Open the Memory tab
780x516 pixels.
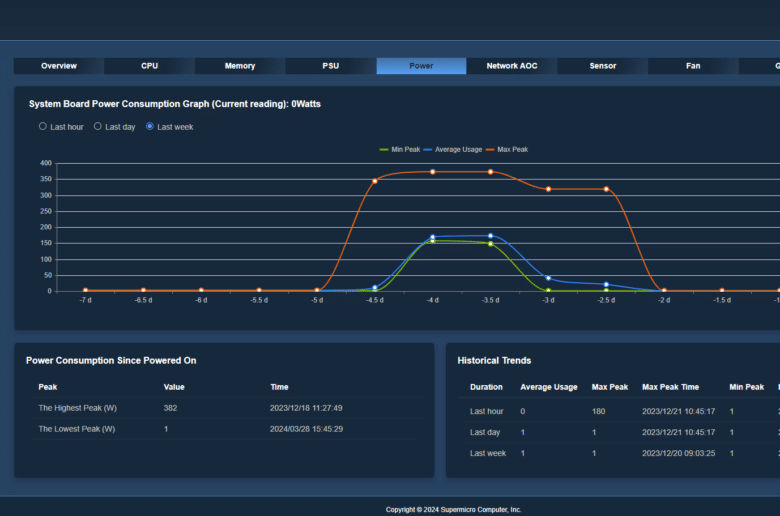point(240,66)
